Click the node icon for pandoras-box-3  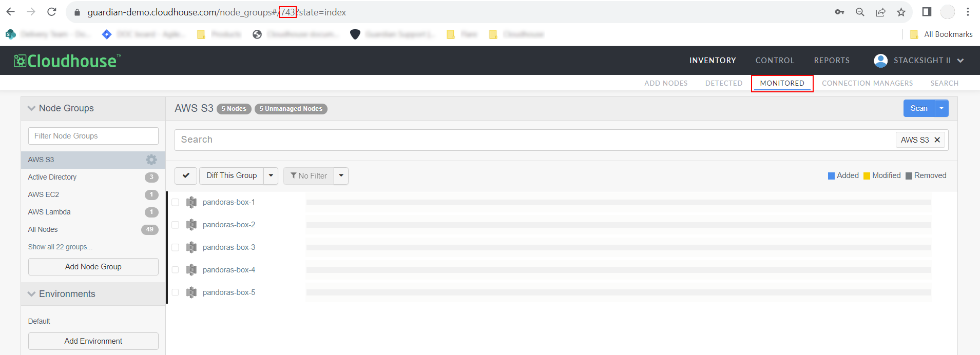[x=191, y=247]
